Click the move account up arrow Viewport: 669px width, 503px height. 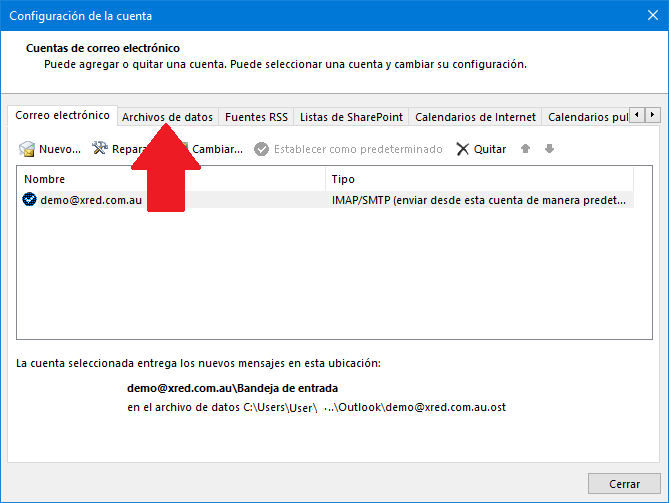526,148
